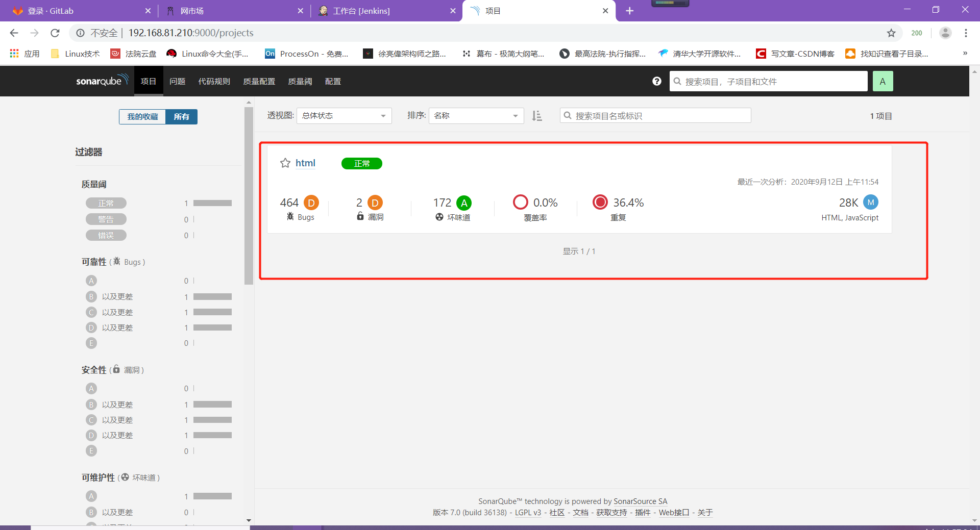Open a new browser tab
Viewport: 980px width, 530px height.
pyautogui.click(x=630, y=11)
